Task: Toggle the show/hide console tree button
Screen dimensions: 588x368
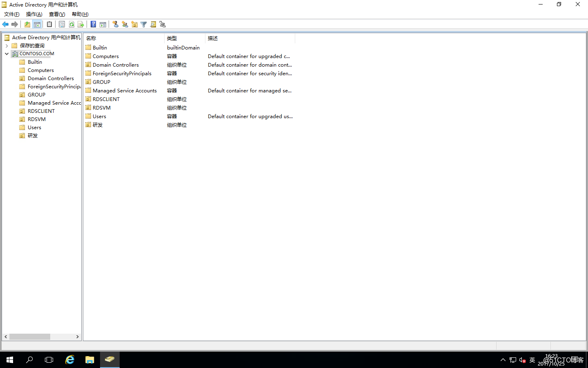Action: (x=37, y=25)
